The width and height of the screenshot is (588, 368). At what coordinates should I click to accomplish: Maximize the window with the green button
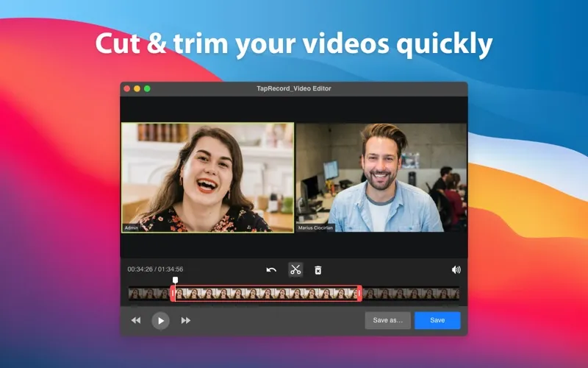(x=148, y=88)
